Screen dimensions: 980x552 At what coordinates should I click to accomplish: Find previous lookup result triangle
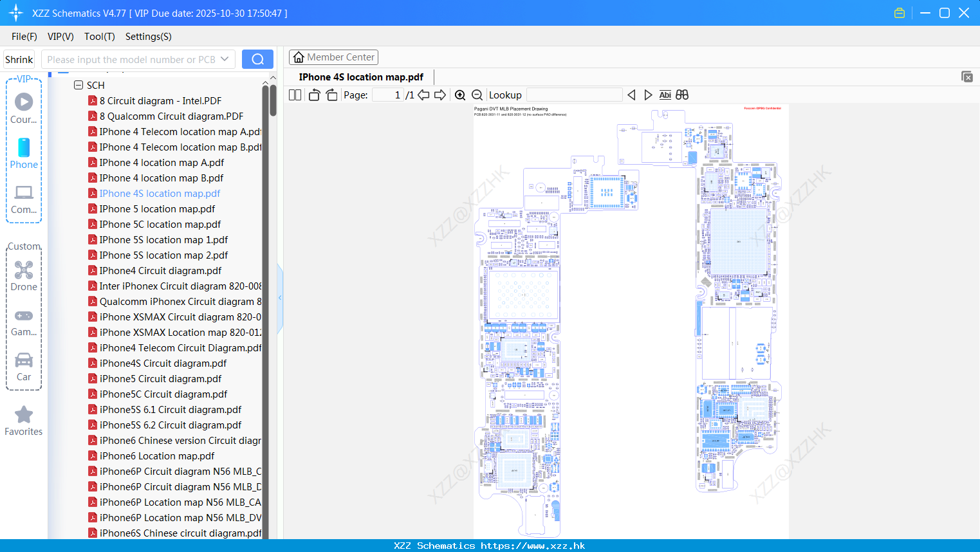coord(631,95)
